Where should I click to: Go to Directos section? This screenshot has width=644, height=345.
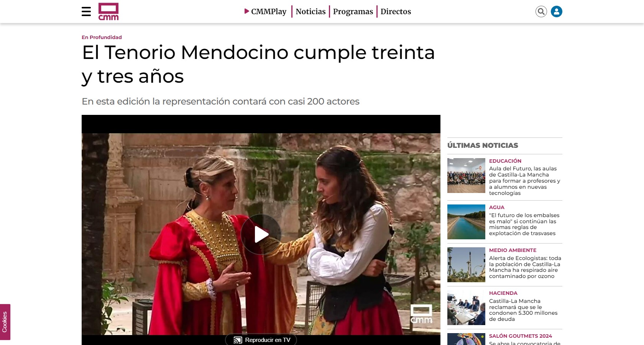coord(396,11)
